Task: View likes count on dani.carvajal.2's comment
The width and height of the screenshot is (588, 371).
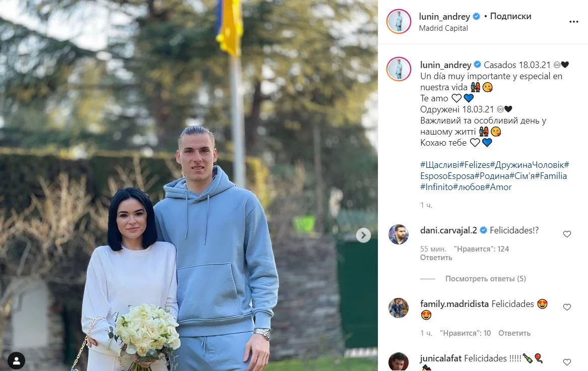Action: pos(481,249)
